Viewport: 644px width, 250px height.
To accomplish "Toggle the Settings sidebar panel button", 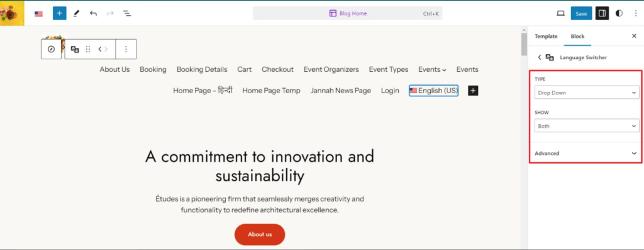I will click(x=602, y=13).
